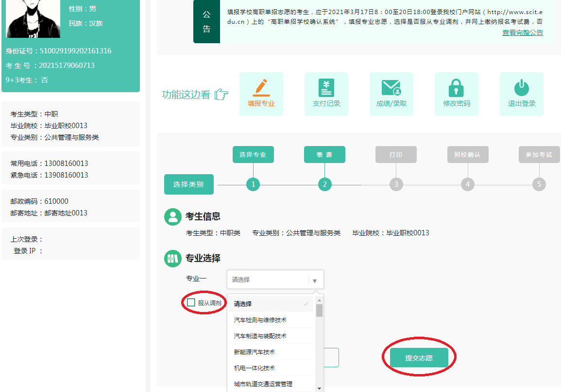Click the dropdown list scrollbar down arrow
Screen dimensions: 561x392
coord(319,388)
